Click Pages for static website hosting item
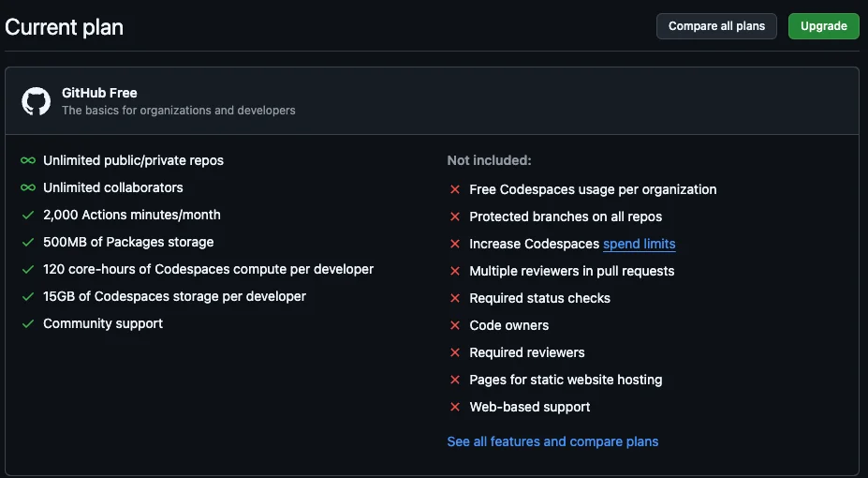Viewport: 868px width, 478px height. click(x=566, y=380)
